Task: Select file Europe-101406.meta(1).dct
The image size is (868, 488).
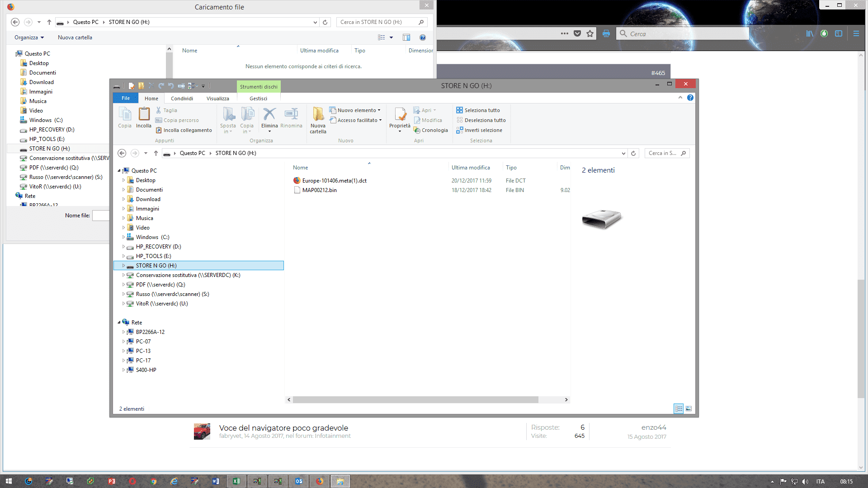Action: (x=335, y=181)
